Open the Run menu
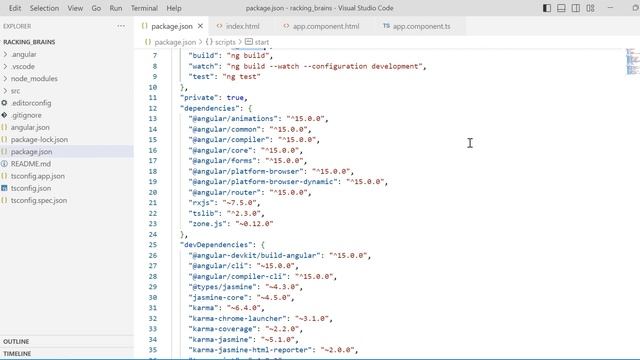The width and height of the screenshot is (640, 360). click(x=116, y=8)
